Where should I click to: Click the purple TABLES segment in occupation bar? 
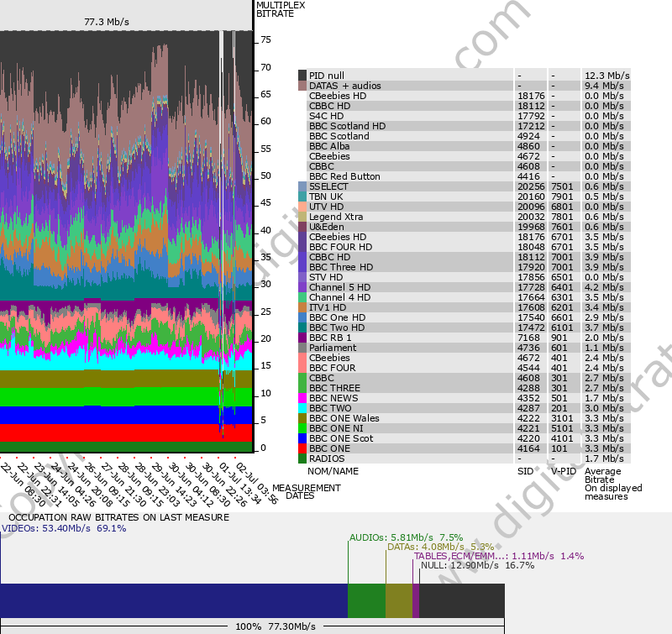[x=416, y=600]
